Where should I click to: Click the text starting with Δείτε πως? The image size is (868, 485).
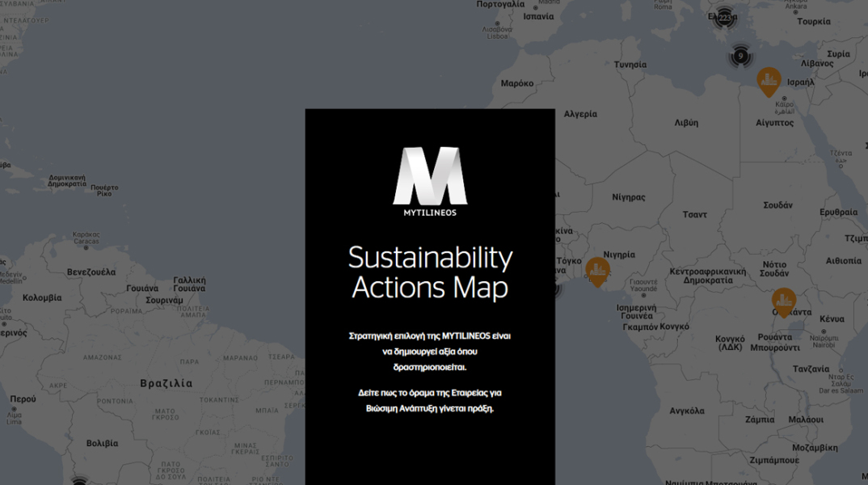[x=430, y=400]
